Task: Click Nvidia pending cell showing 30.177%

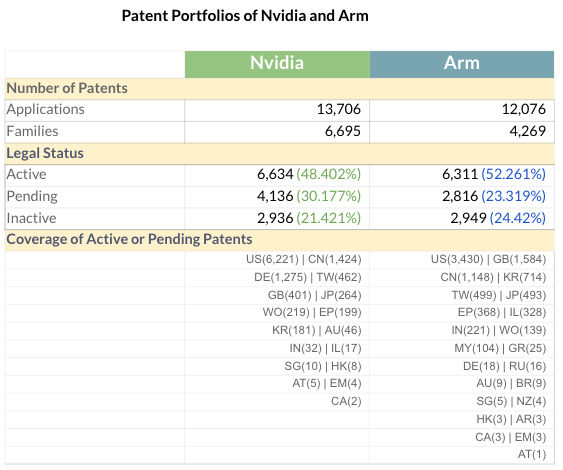Action: pos(277,197)
